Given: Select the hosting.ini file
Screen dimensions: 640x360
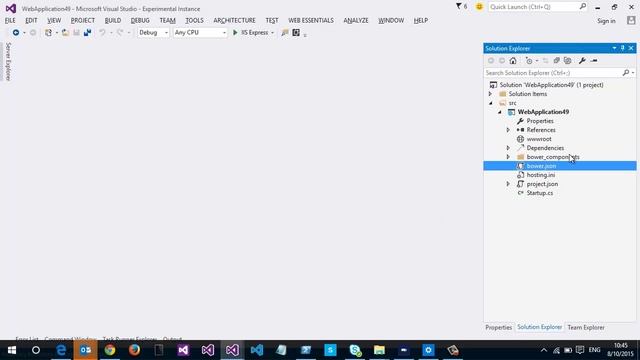Looking at the screenshot, I should [x=540, y=175].
